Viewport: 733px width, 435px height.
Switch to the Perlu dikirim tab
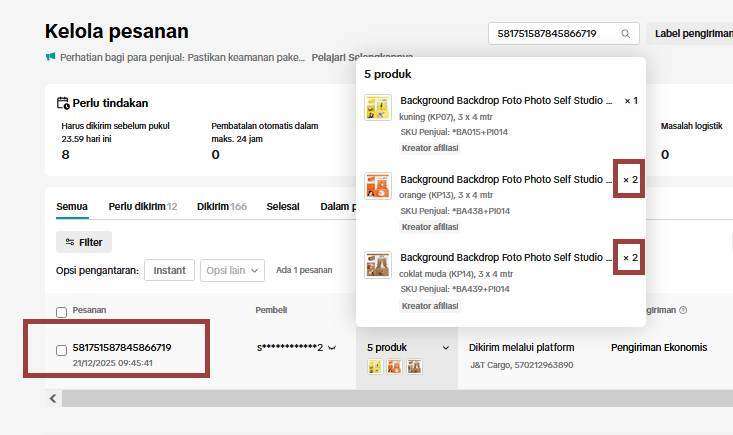[x=142, y=207]
